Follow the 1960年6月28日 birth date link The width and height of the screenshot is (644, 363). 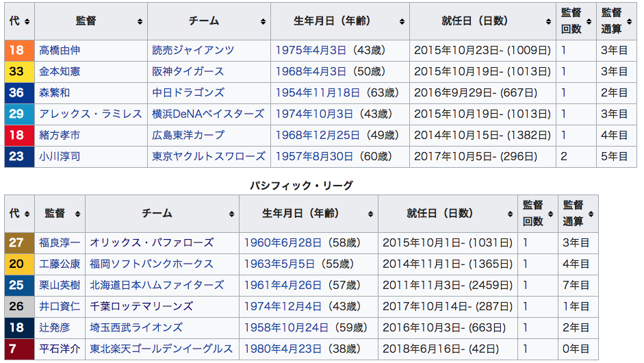[283, 243]
